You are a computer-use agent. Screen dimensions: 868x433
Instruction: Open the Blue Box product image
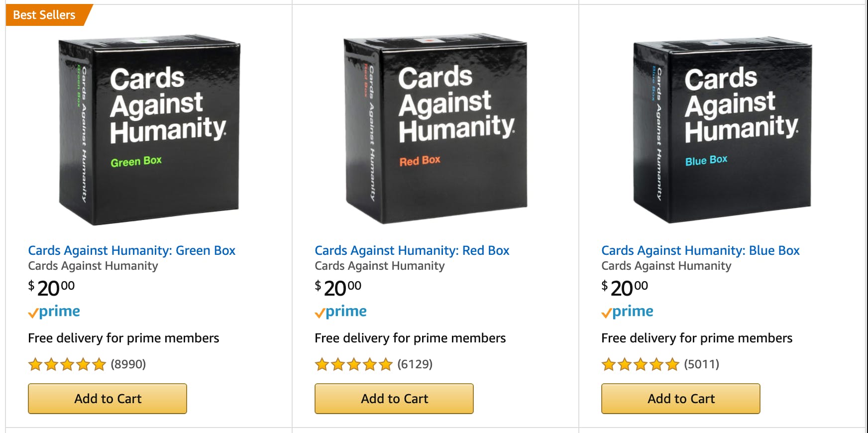(x=722, y=130)
